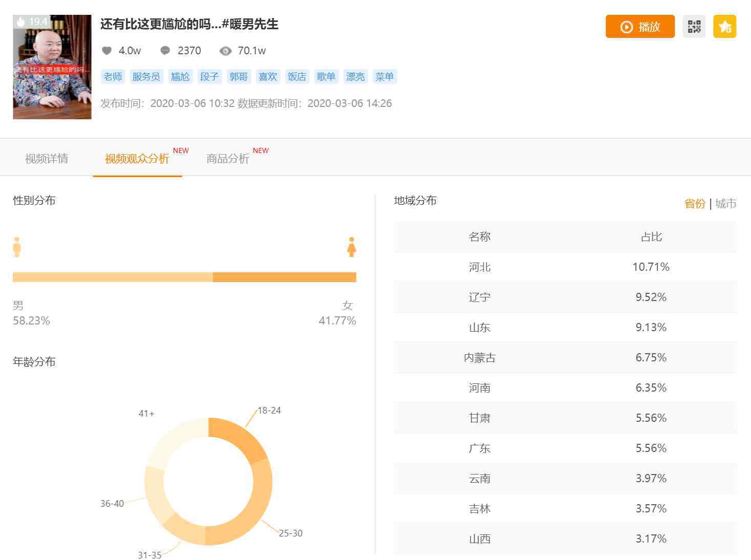Click the 饭店 tag

click(297, 77)
